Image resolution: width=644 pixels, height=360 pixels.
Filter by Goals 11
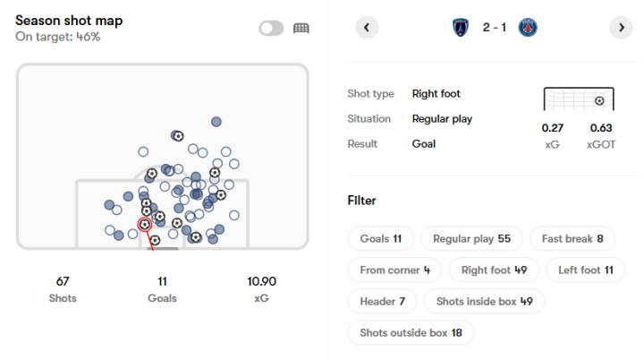click(380, 238)
